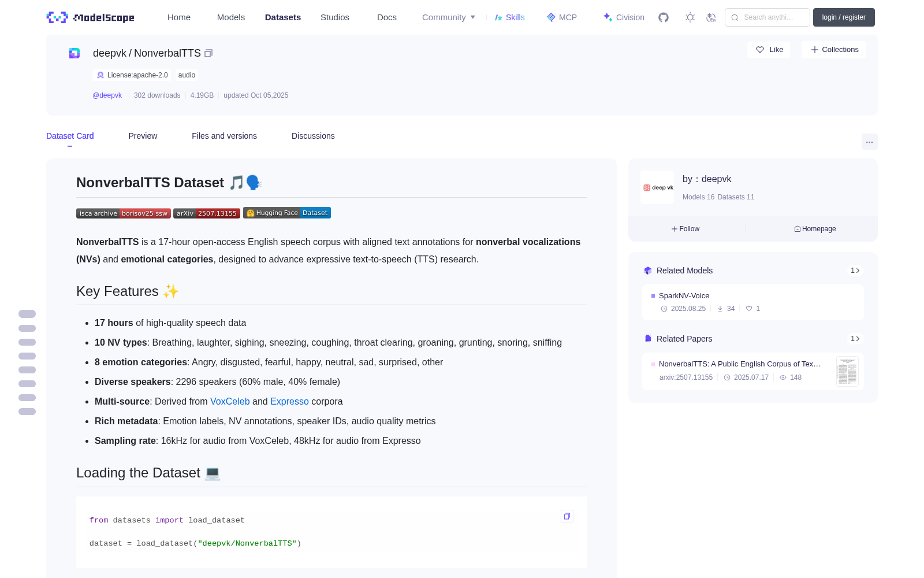Click the Models 16 count link

[698, 197]
